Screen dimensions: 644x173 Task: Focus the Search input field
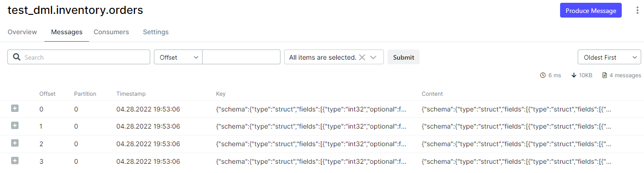coord(79,57)
